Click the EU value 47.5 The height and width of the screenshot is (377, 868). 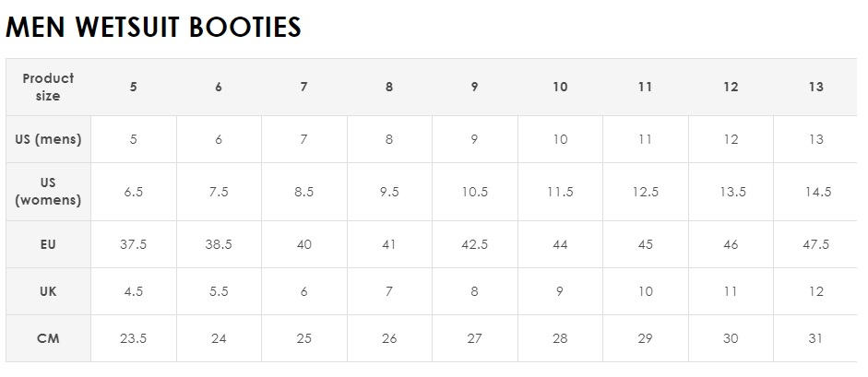point(816,244)
